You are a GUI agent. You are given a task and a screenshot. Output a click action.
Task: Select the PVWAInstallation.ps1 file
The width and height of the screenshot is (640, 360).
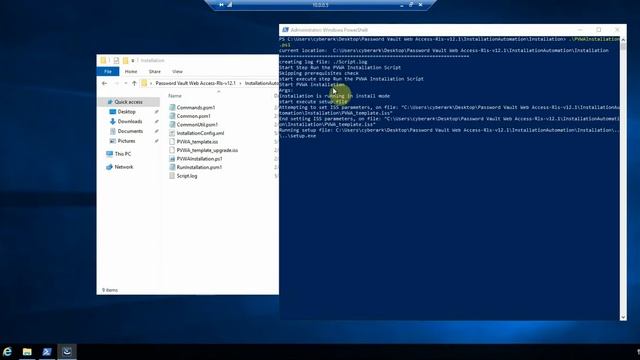tap(200, 159)
